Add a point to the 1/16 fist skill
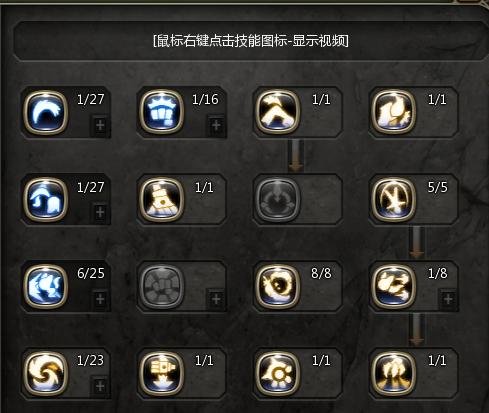 [216, 125]
